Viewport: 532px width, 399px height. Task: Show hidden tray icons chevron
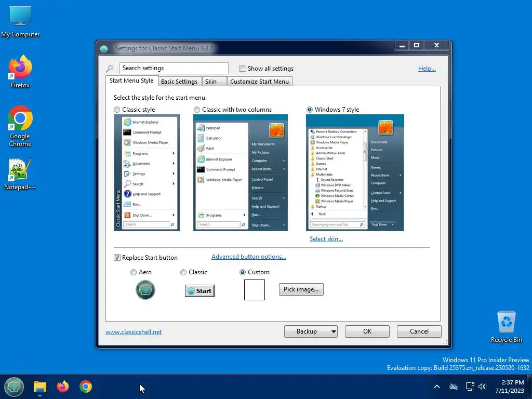coord(437,387)
